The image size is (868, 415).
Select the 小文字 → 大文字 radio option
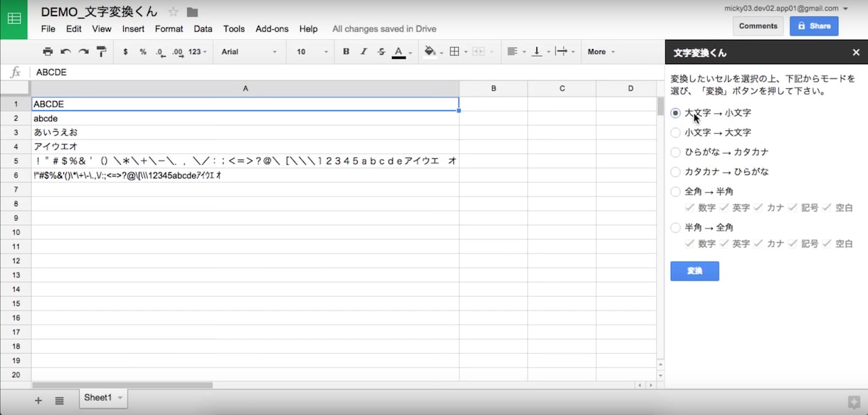676,132
